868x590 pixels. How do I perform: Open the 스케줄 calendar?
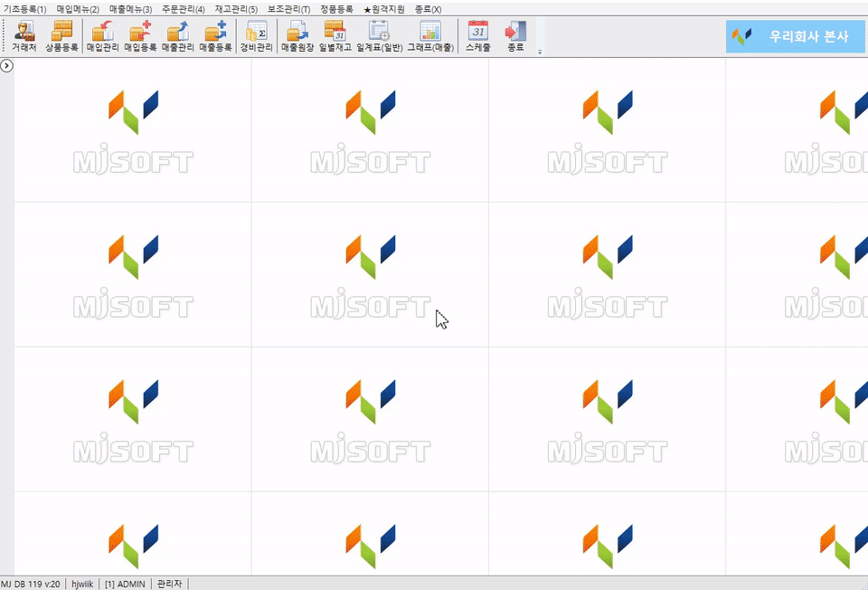[477, 36]
